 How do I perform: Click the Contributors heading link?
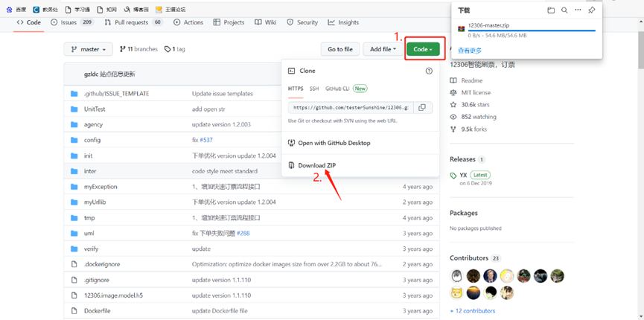tap(468, 258)
